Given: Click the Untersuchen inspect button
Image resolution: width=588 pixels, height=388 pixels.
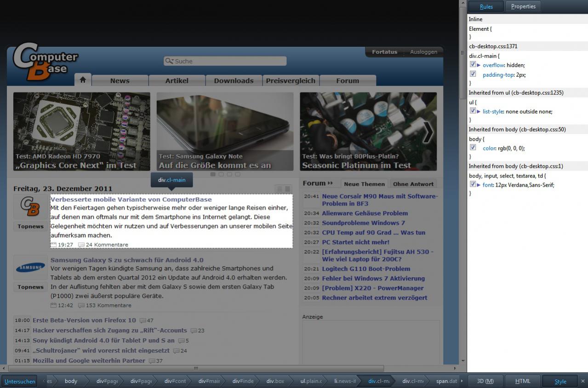Looking at the screenshot, I should [x=20, y=381].
